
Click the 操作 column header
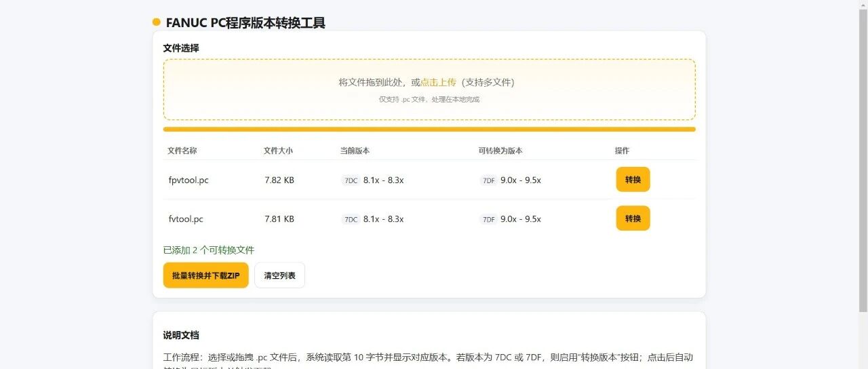point(622,151)
